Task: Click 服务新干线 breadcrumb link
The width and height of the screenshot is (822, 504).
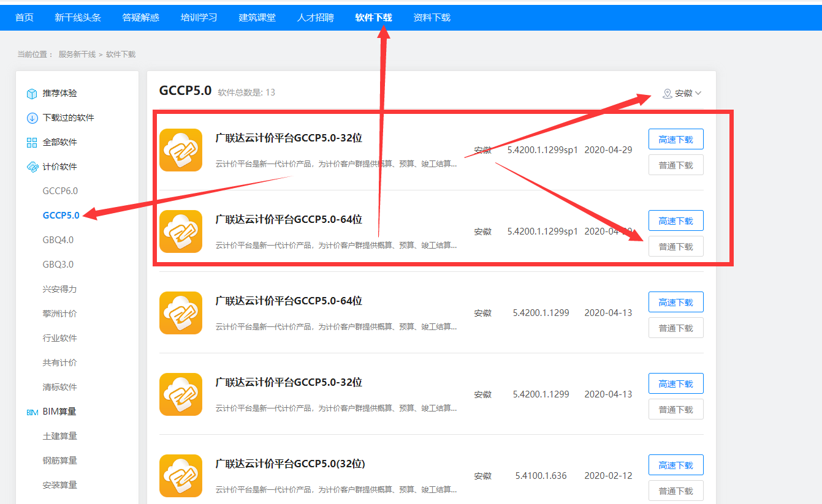Action: pyautogui.click(x=77, y=55)
